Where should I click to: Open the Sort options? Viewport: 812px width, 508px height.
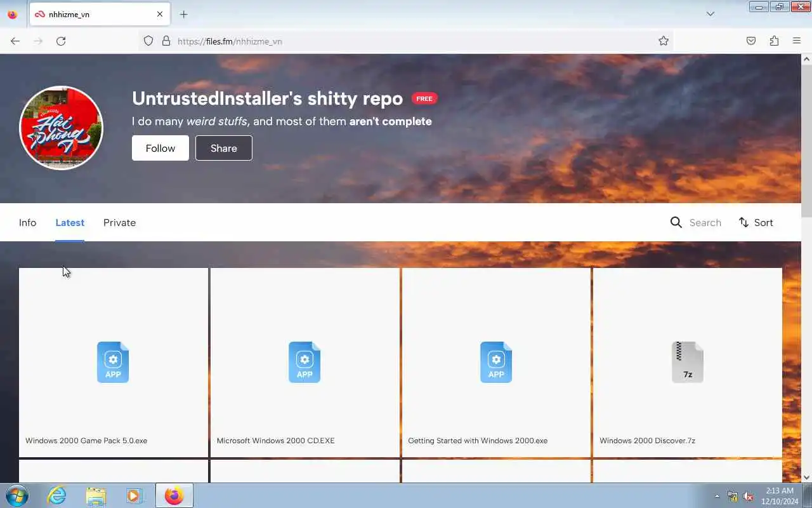click(x=756, y=223)
